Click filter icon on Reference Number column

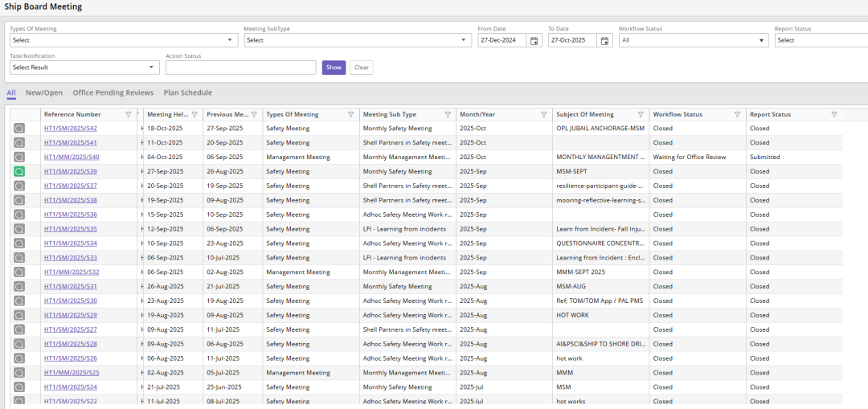coord(129,115)
